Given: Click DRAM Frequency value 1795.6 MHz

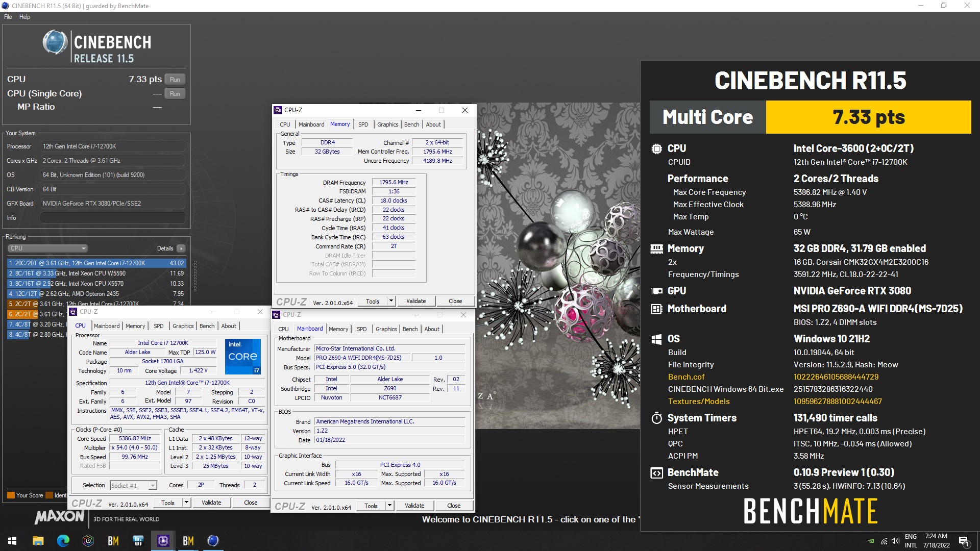Looking at the screenshot, I should click(x=394, y=183).
